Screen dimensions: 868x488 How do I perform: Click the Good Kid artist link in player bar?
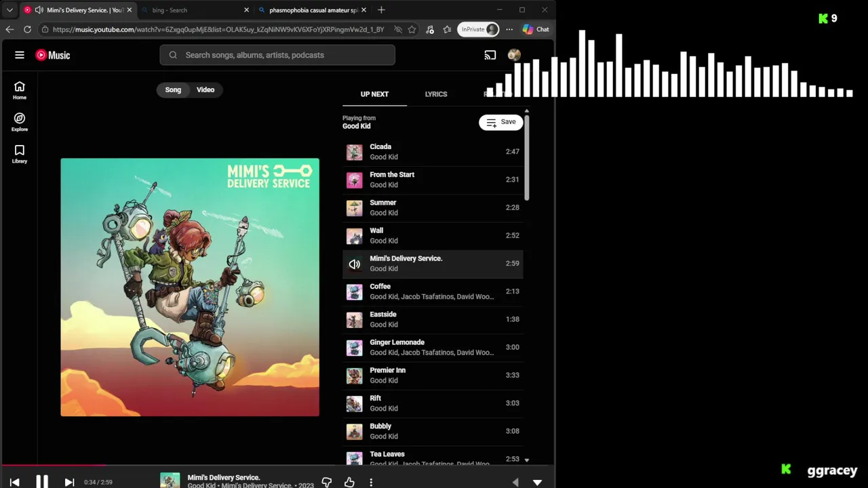pos(201,485)
